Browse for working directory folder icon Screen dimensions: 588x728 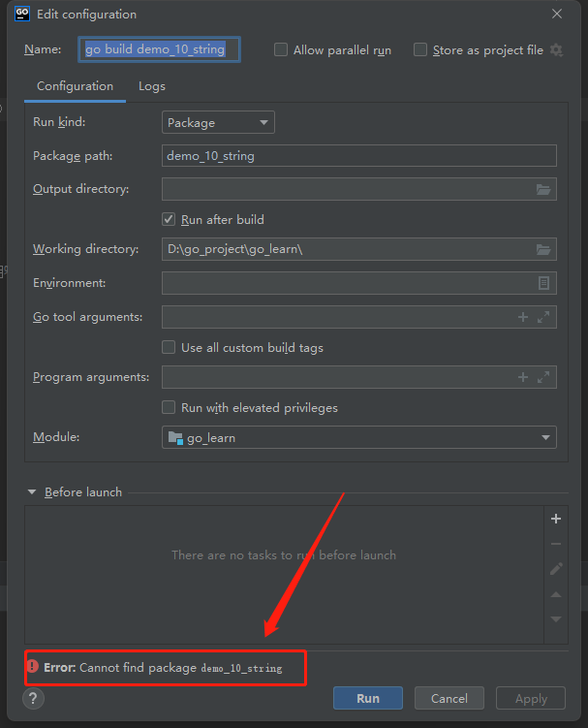pos(543,249)
